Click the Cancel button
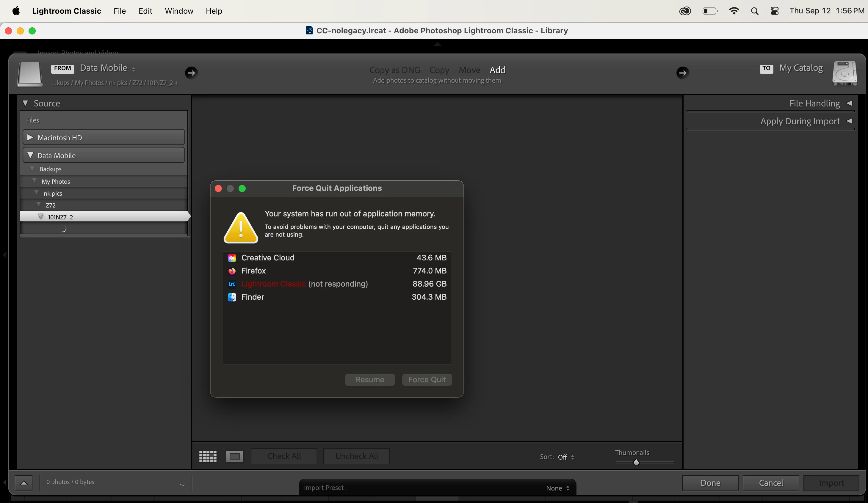The height and width of the screenshot is (503, 868). click(770, 483)
